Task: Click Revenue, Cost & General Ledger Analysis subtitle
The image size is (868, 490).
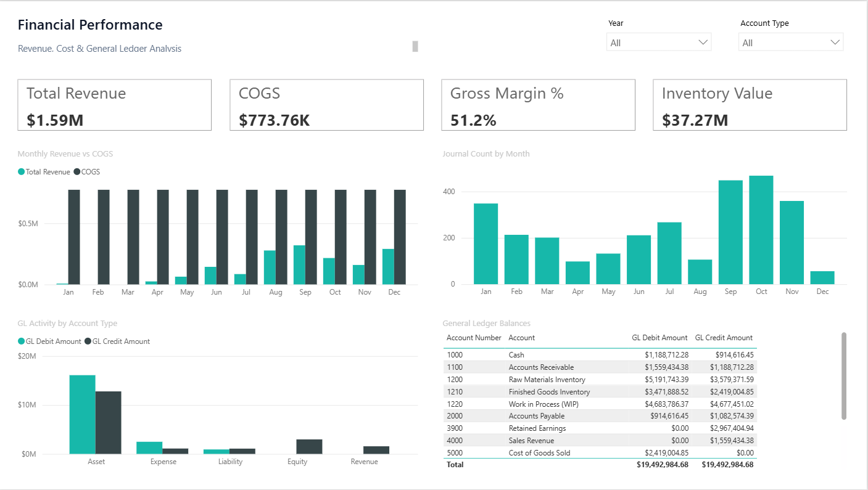Action: point(100,49)
